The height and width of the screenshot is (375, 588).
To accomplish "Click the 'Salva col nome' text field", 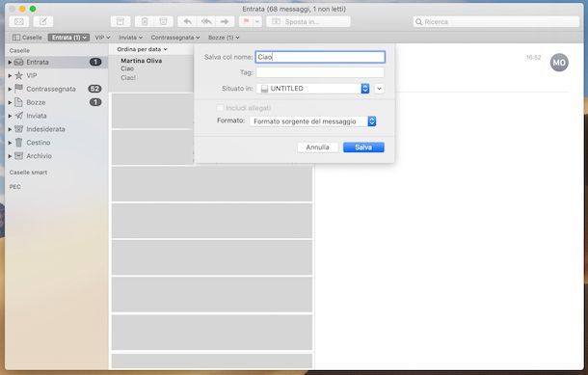I will [x=320, y=57].
